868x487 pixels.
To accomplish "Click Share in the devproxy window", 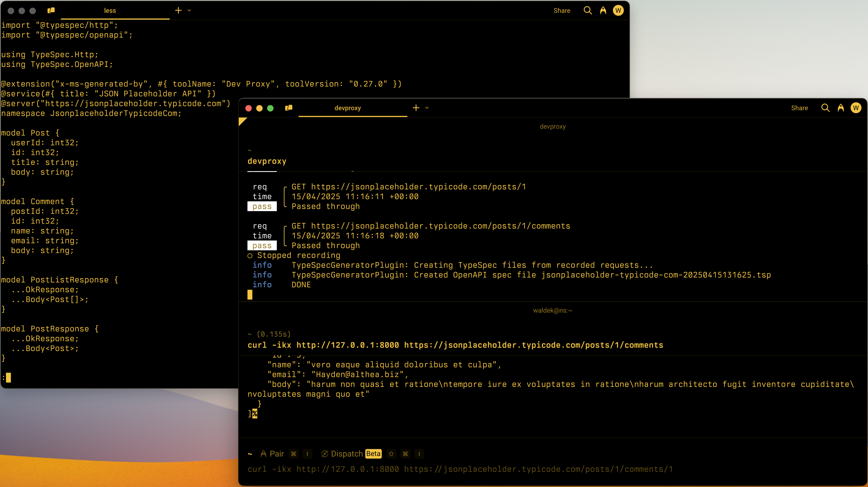I will pyautogui.click(x=799, y=108).
